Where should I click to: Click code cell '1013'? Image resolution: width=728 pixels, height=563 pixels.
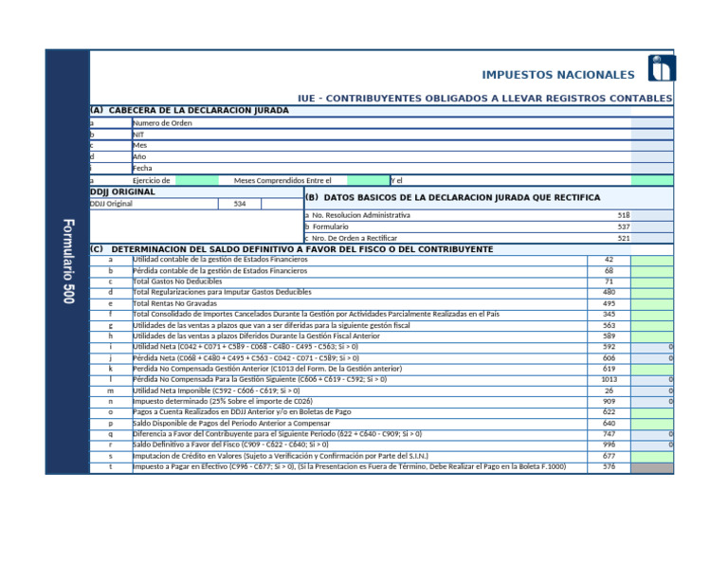(x=610, y=380)
